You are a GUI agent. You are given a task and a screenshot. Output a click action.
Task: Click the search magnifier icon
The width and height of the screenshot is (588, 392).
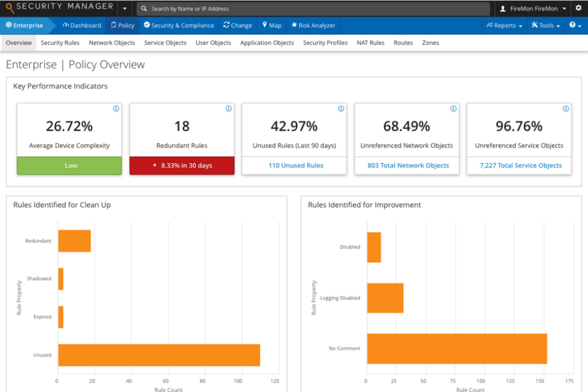coord(143,8)
